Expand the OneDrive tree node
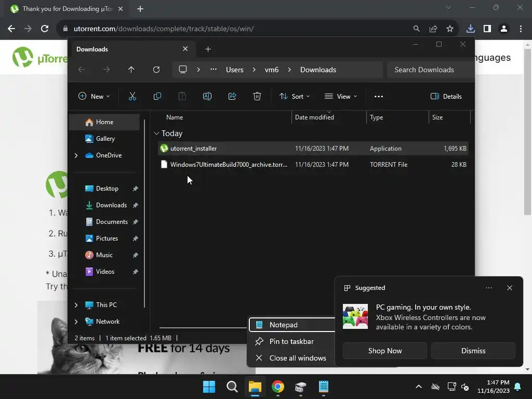Image resolution: width=532 pixels, height=399 pixels. (76, 155)
